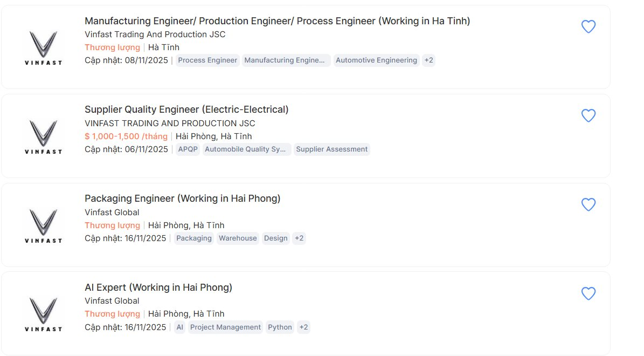Image resolution: width=644 pixels, height=356 pixels.
Task: Show +2 more tags on Packaging Engineer job
Action: (x=299, y=238)
